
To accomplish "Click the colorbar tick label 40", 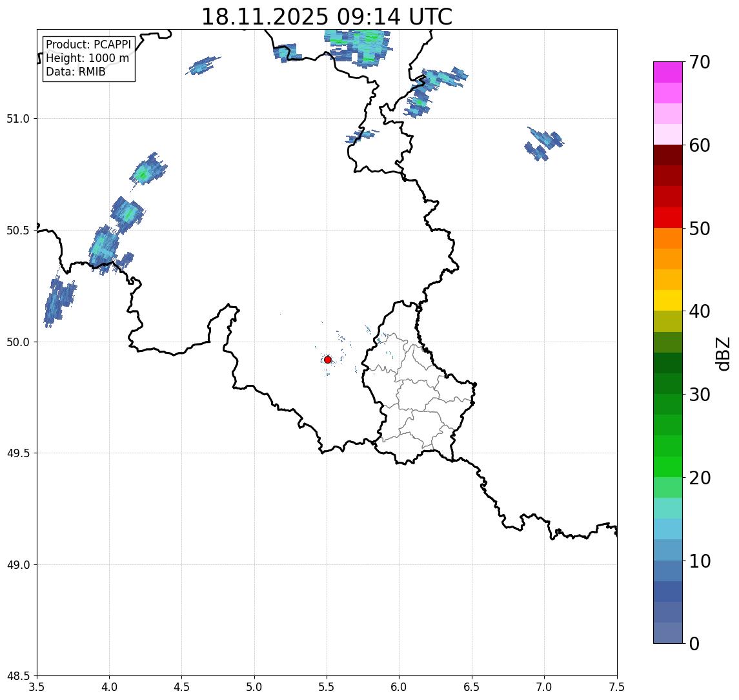I will coord(700,311).
